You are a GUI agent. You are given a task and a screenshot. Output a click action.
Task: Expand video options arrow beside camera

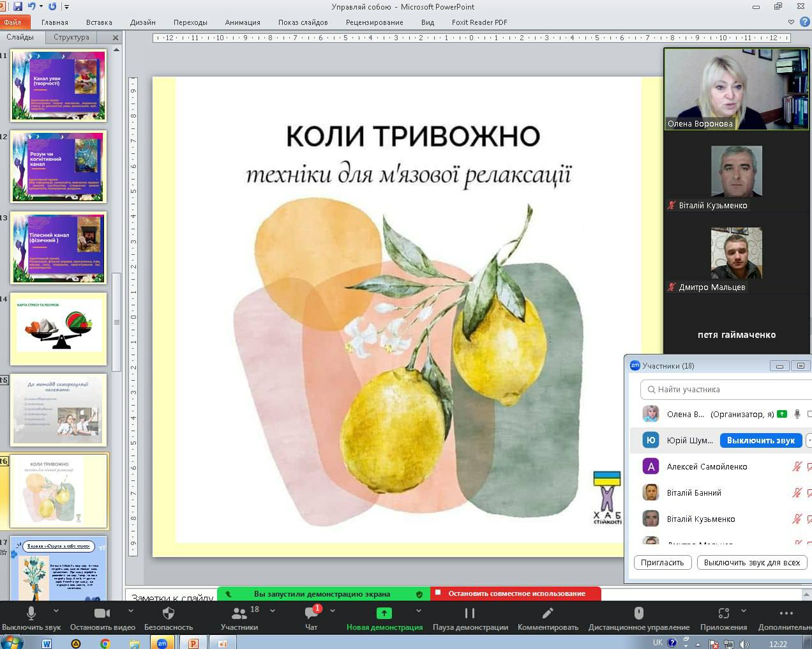[x=131, y=611]
